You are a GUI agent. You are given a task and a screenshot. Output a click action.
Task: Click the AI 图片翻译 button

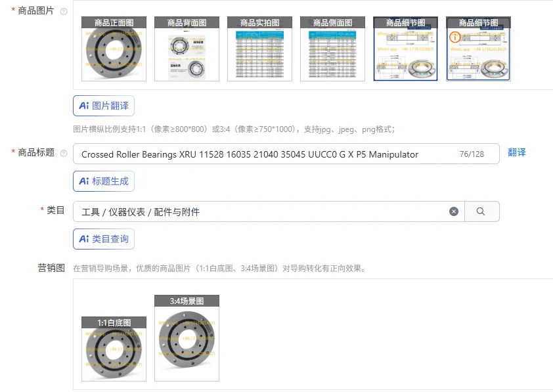click(104, 106)
